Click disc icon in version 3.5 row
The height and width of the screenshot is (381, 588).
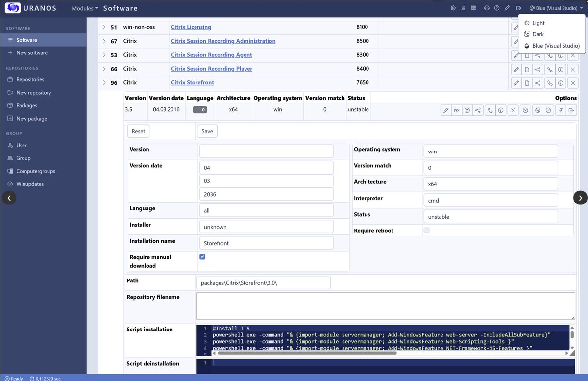(x=538, y=111)
